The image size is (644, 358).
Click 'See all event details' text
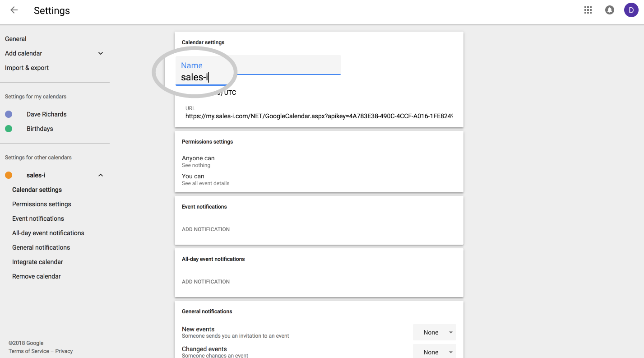click(x=205, y=183)
